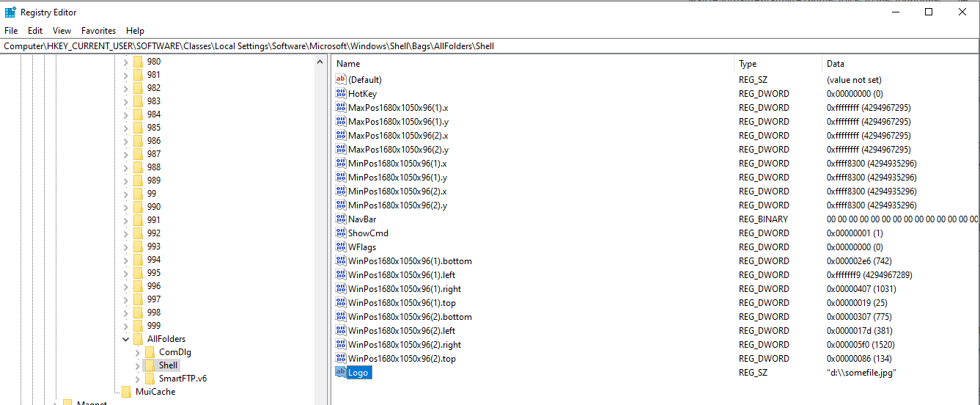Viewport: 980px width, 405px height.
Task: Open the Edit menu
Action: pyautogui.click(x=35, y=31)
